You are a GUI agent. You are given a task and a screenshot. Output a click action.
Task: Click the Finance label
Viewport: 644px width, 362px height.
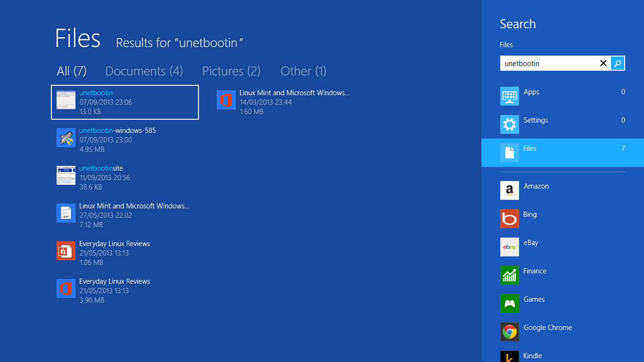click(535, 271)
